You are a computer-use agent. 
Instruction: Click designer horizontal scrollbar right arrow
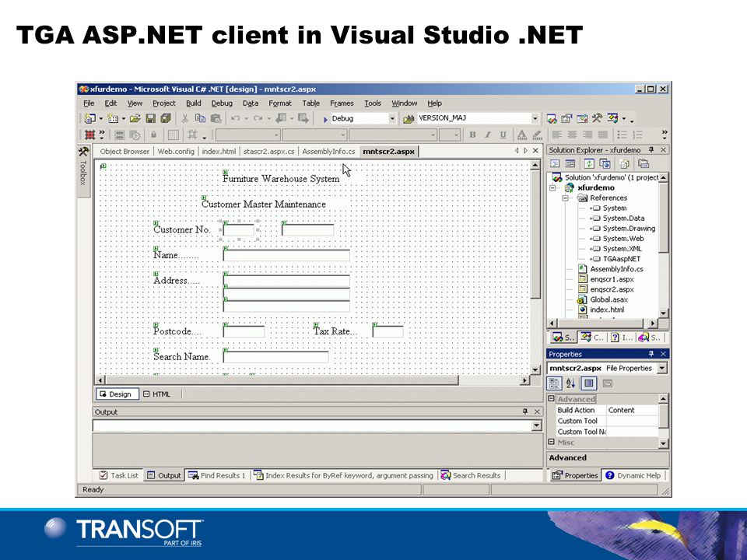524,380
